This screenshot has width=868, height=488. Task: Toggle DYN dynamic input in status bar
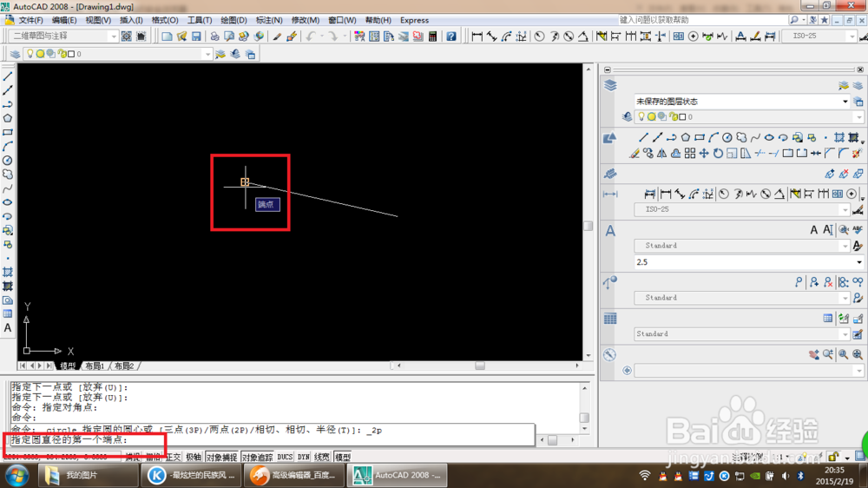click(303, 457)
